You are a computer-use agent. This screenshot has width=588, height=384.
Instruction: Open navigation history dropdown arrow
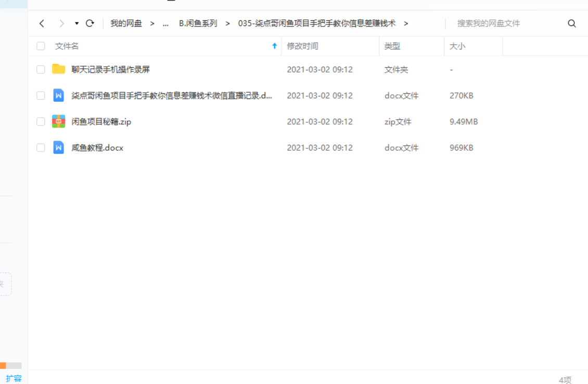pos(76,23)
